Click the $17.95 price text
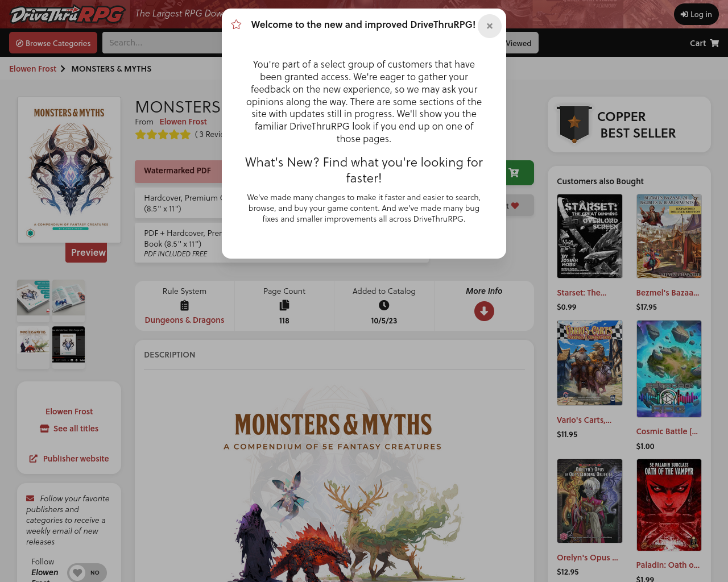This screenshot has height=582, width=728. coord(646,307)
